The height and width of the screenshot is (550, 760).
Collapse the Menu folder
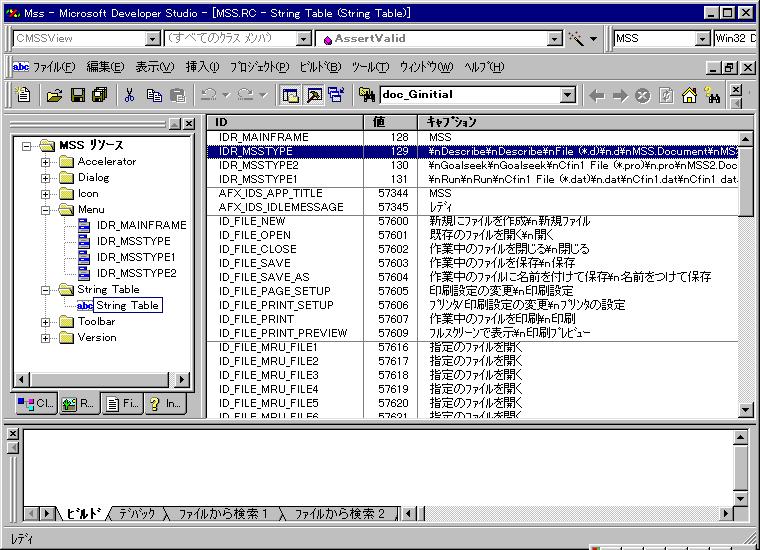[45, 210]
